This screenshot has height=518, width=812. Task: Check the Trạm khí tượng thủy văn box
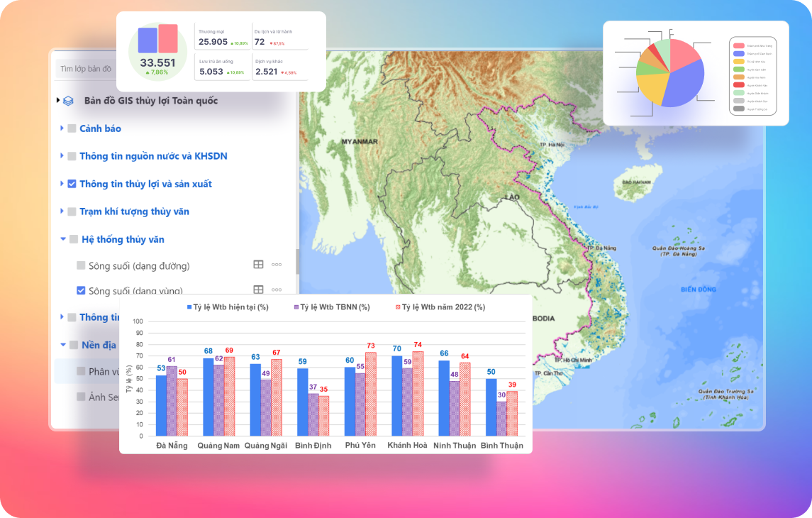(72, 211)
